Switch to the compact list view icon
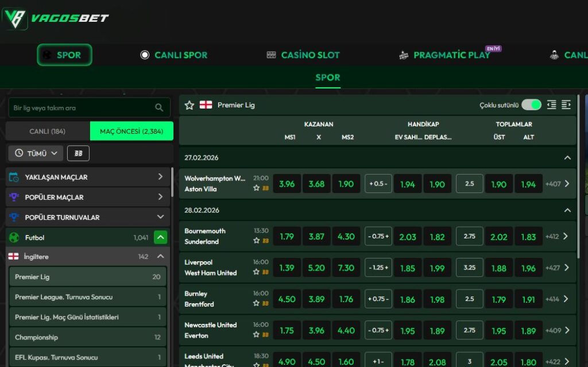This screenshot has width=588, height=367. [551, 105]
